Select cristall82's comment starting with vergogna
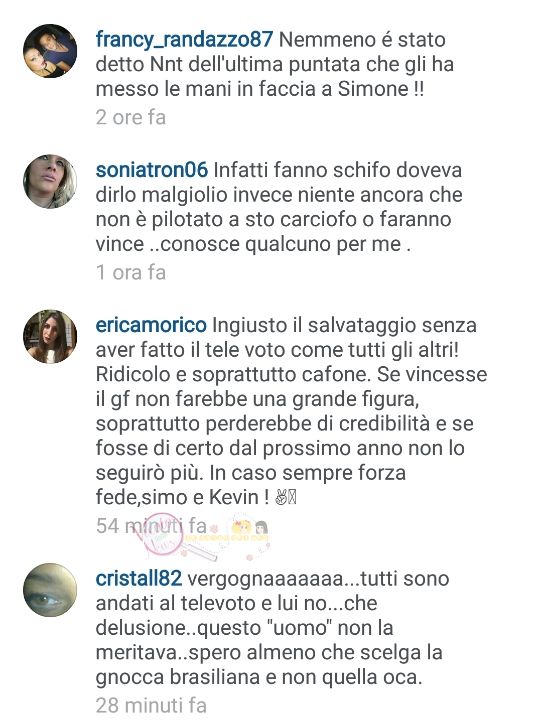This screenshot has height=728, width=540. (273, 628)
